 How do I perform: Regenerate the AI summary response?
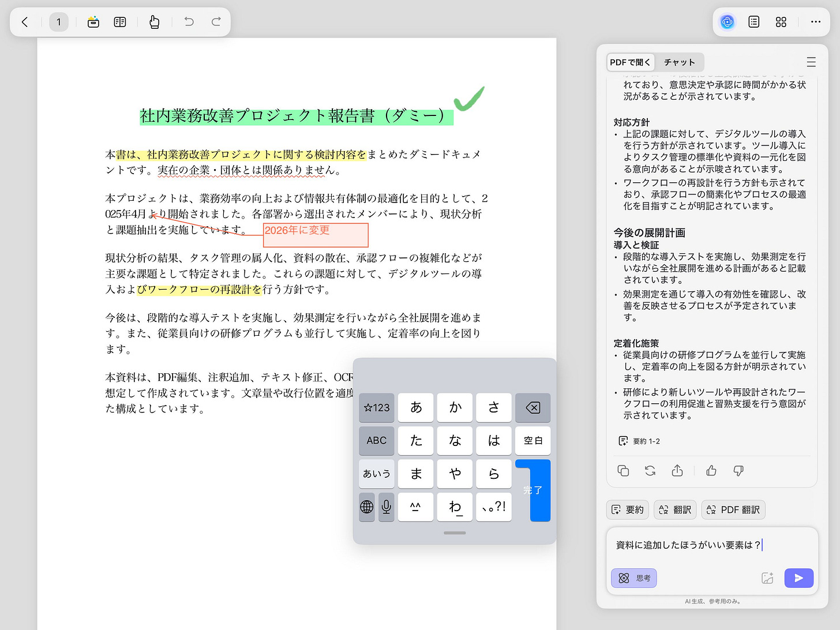pyautogui.click(x=650, y=471)
